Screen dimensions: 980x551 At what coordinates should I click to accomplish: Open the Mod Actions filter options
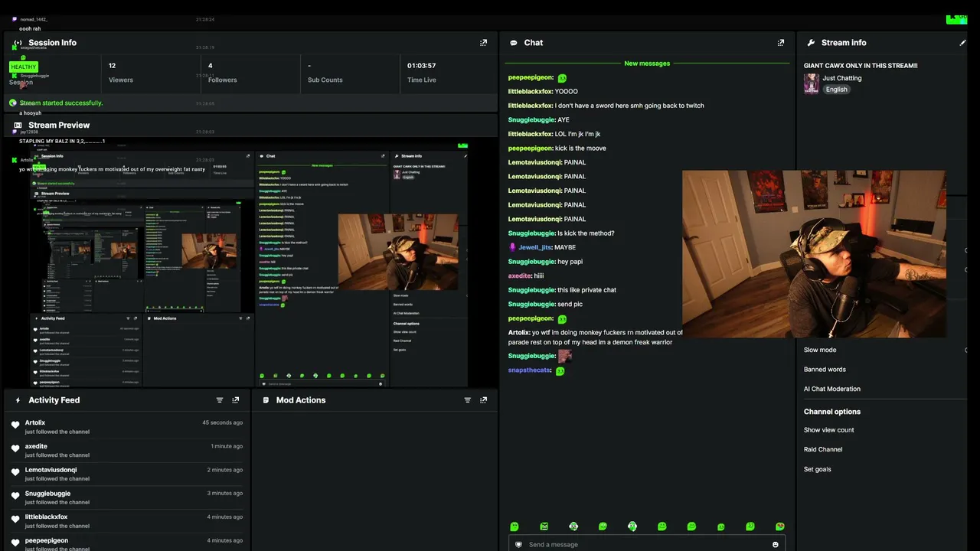click(x=467, y=400)
